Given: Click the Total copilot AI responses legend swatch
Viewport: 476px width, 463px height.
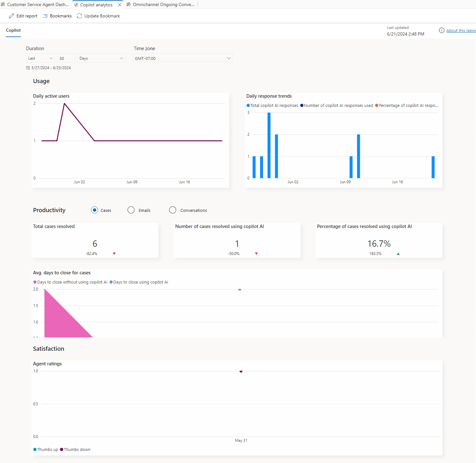Looking at the screenshot, I should (248, 106).
